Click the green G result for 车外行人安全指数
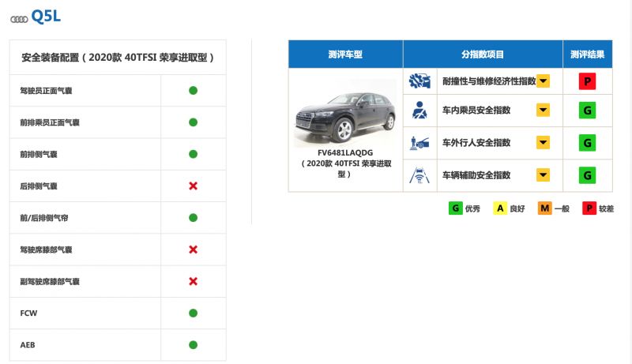 [587, 143]
